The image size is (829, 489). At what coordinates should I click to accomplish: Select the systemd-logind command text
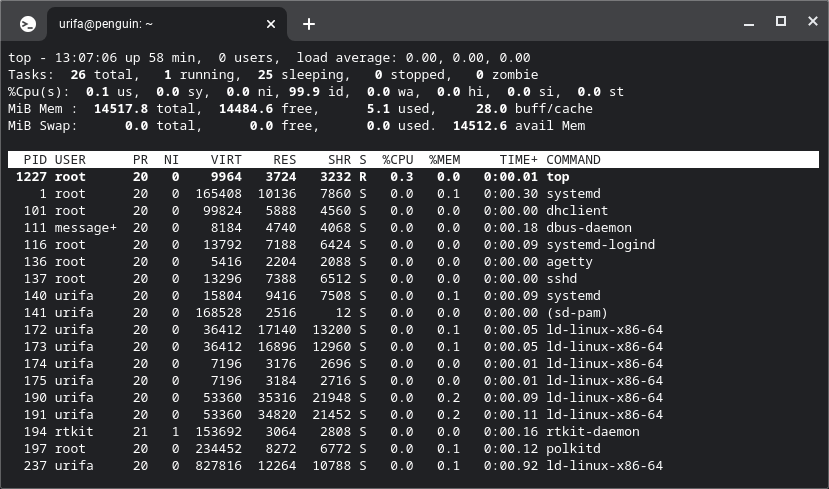tap(600, 245)
